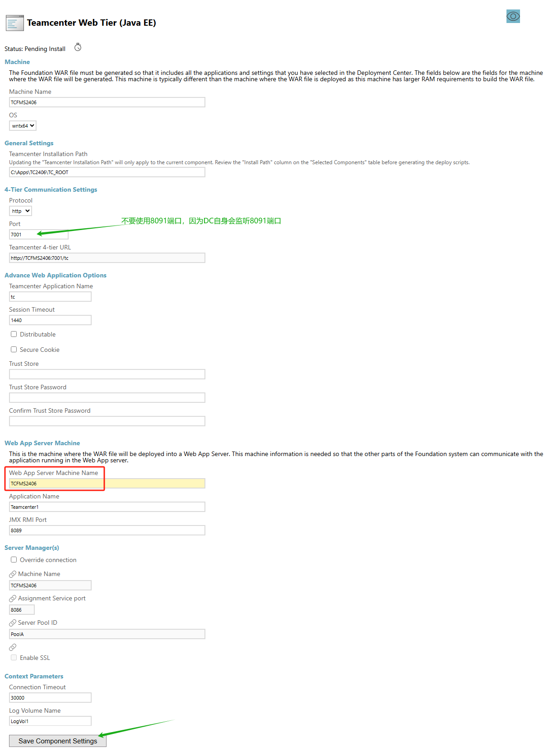Click the Status: Pending Install text
548x756 pixels.
[35, 49]
